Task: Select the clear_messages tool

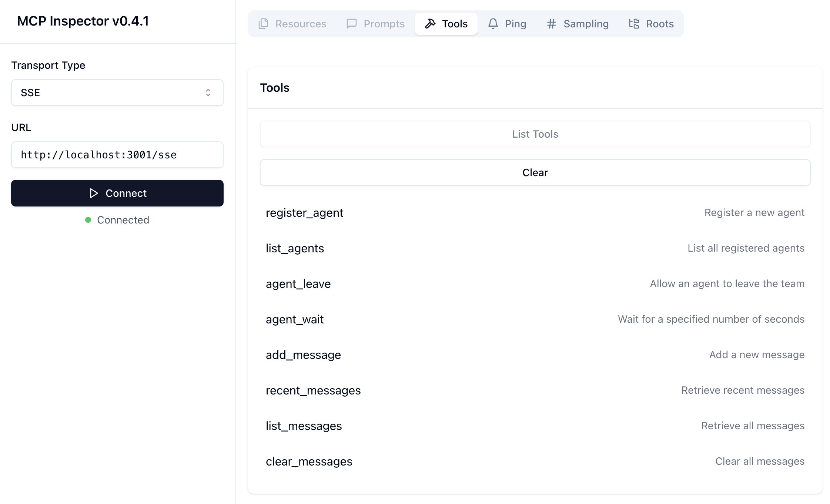Action: 309,461
